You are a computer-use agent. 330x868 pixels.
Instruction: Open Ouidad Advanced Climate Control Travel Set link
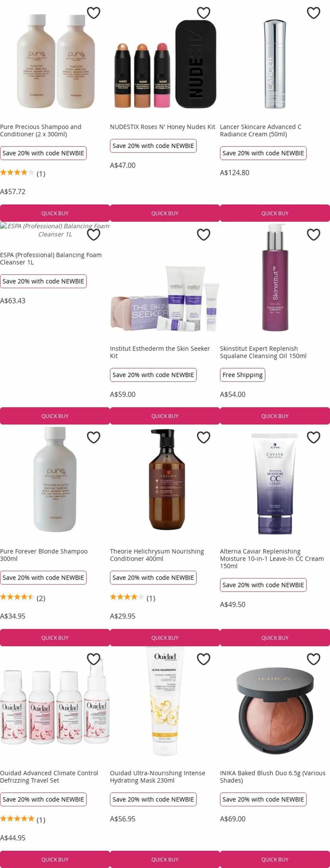coord(49,777)
